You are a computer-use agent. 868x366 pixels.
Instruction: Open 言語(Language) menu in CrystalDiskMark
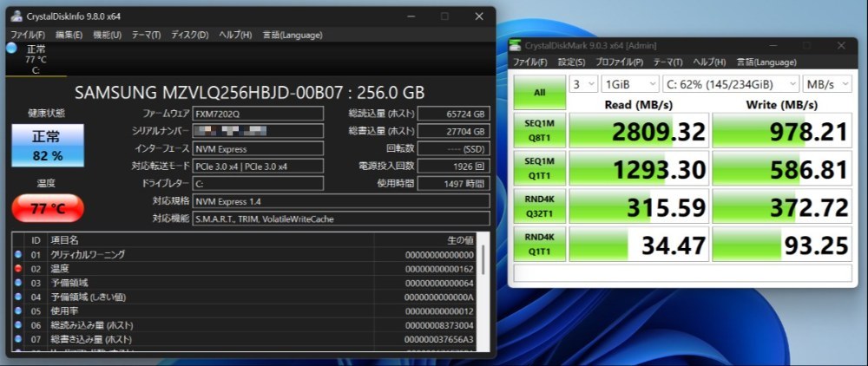(x=766, y=62)
